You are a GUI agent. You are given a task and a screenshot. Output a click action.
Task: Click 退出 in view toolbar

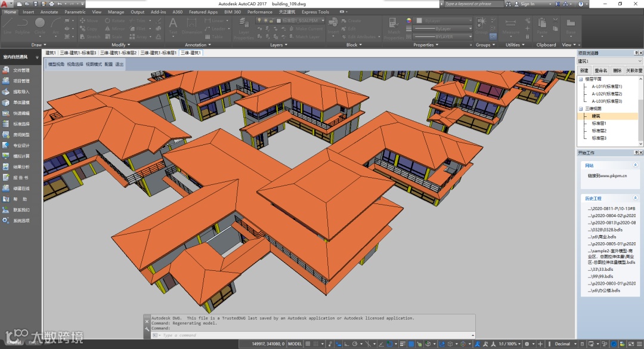pos(119,64)
